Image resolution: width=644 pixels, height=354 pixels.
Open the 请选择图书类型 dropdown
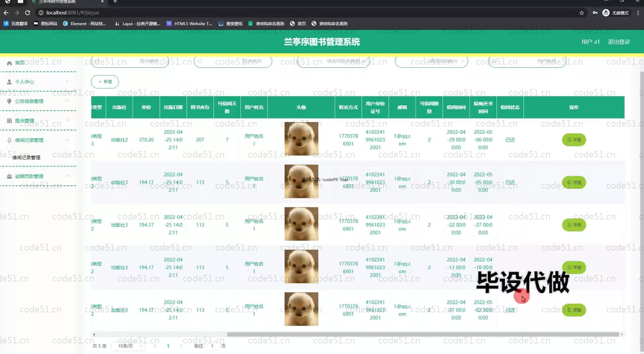pos(334,61)
